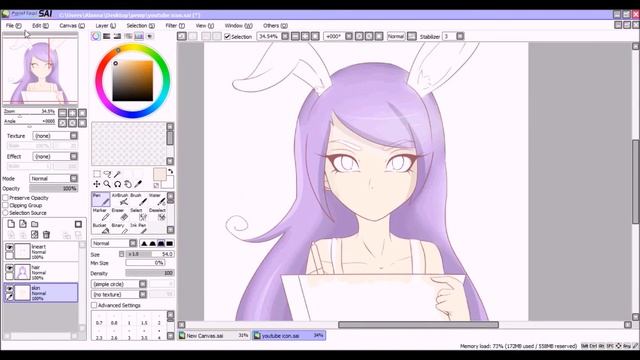The height and width of the screenshot is (360, 640).
Task: Activate the move tool
Action: [x=97, y=184]
